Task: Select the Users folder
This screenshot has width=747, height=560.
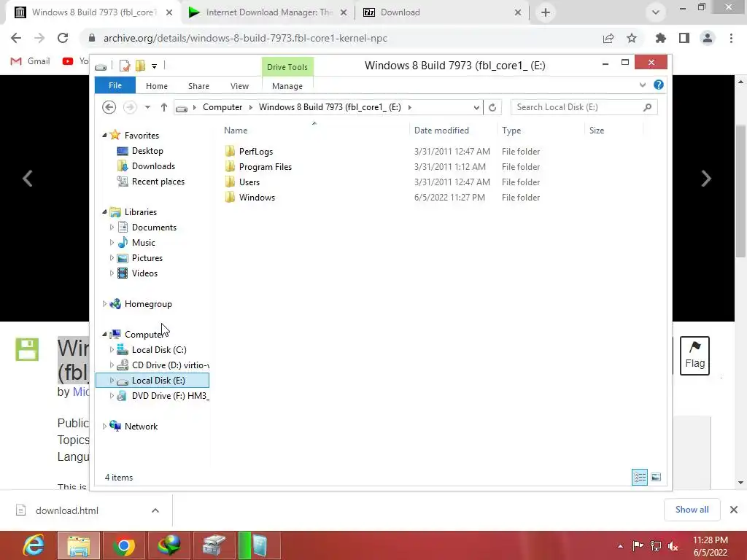Action: (249, 182)
